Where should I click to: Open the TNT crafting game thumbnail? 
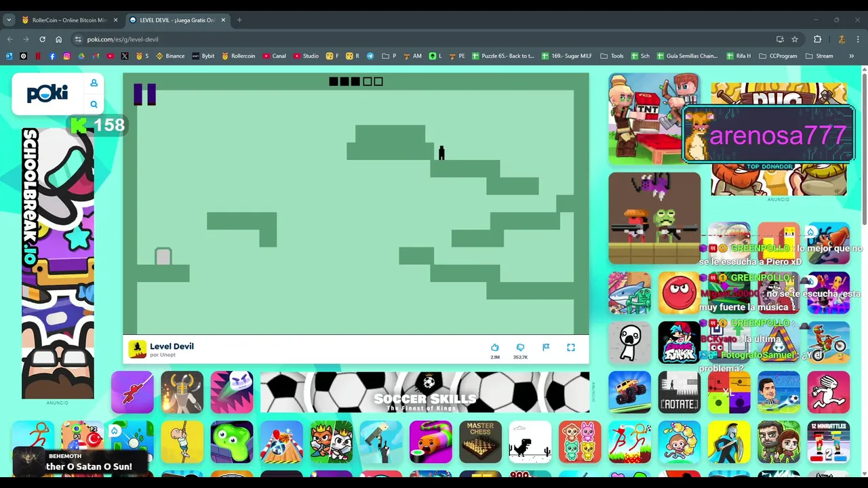(654, 119)
